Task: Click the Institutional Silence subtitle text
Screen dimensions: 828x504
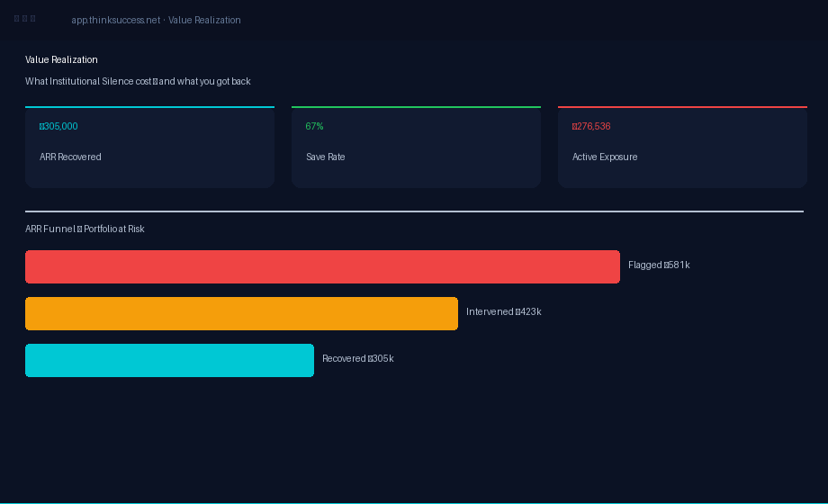Action: tap(138, 81)
